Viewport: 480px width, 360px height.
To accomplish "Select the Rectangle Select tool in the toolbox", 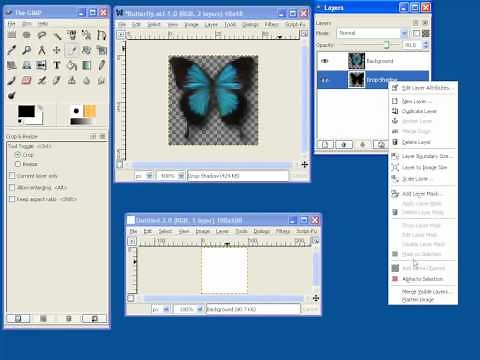I will point(12,35).
